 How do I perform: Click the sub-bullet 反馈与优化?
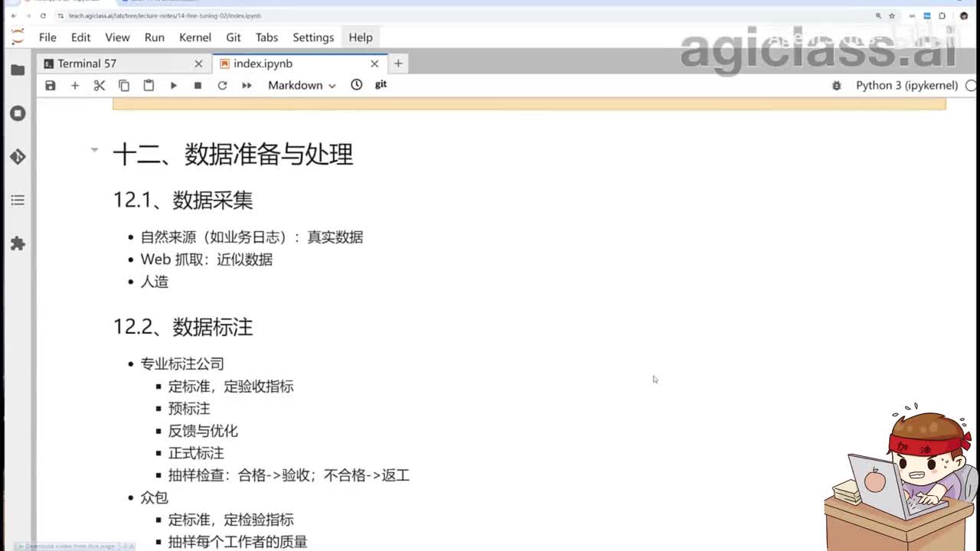point(203,431)
